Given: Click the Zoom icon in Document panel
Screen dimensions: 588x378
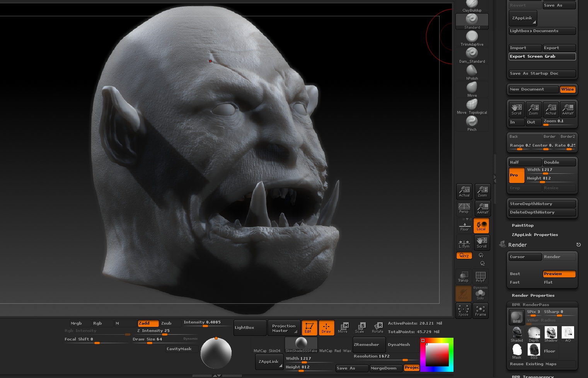Looking at the screenshot, I should pyautogui.click(x=533, y=109).
